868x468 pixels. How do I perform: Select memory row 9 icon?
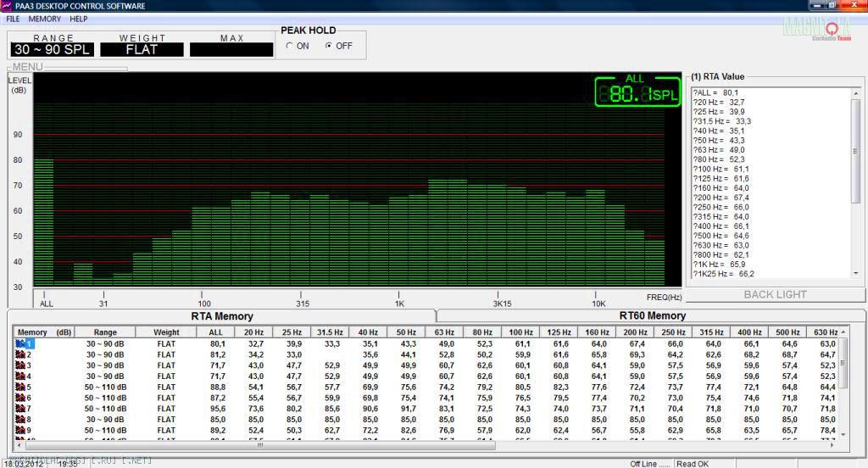(20, 431)
